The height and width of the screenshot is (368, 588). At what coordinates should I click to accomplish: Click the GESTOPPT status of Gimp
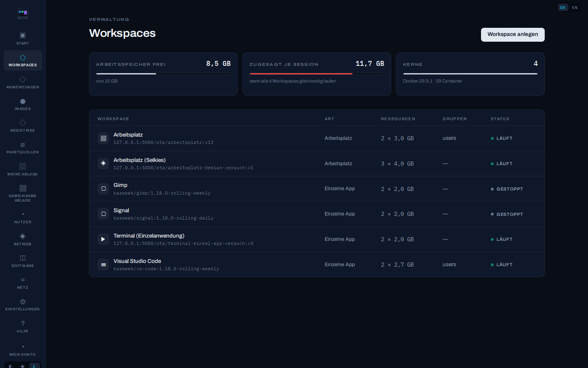point(507,189)
